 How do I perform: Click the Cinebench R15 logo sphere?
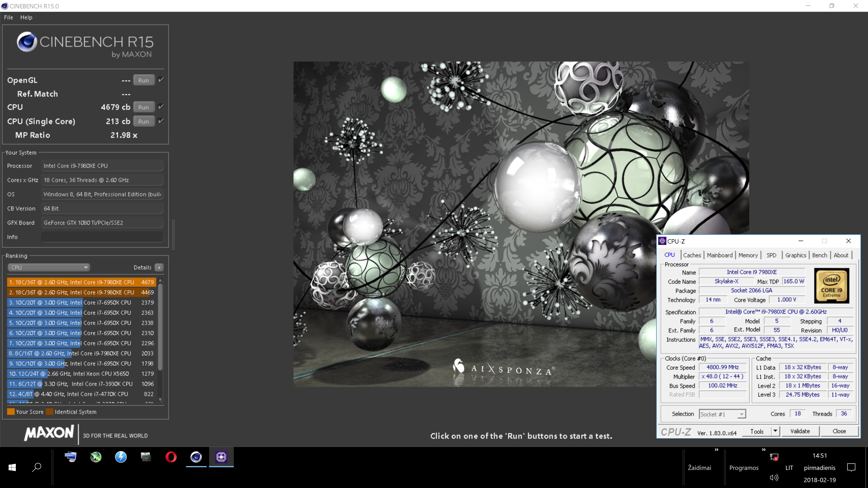click(27, 42)
